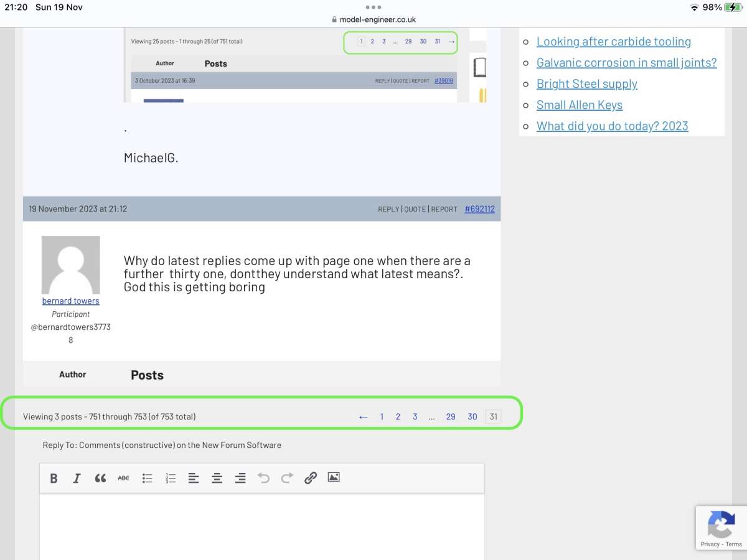Select '@bernardtowers37738' username text
Image resolution: width=747 pixels, height=560 pixels.
(70, 334)
